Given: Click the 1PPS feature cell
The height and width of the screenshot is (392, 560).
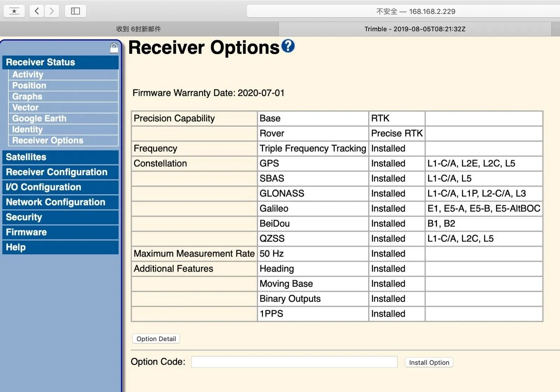Looking at the screenshot, I should pyautogui.click(x=313, y=314).
